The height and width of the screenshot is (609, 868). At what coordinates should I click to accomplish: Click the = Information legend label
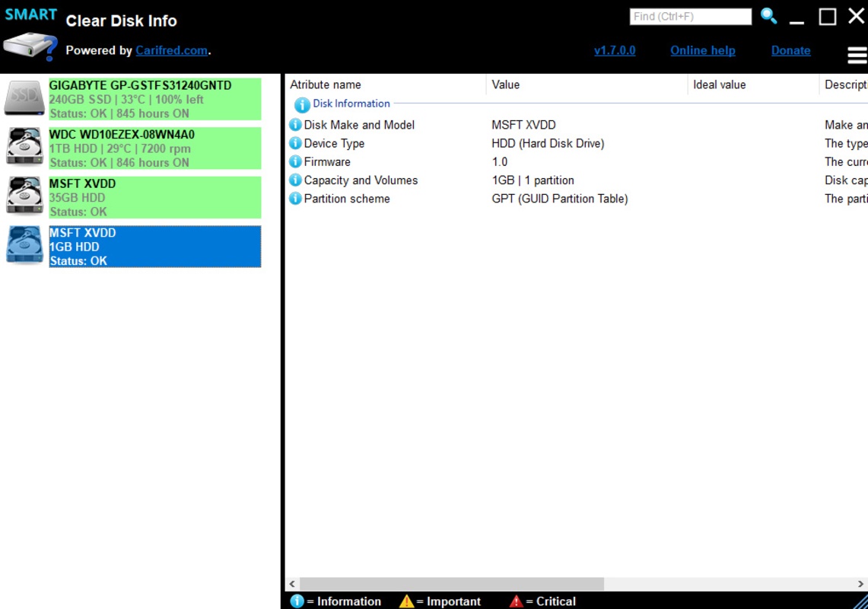[344, 601]
